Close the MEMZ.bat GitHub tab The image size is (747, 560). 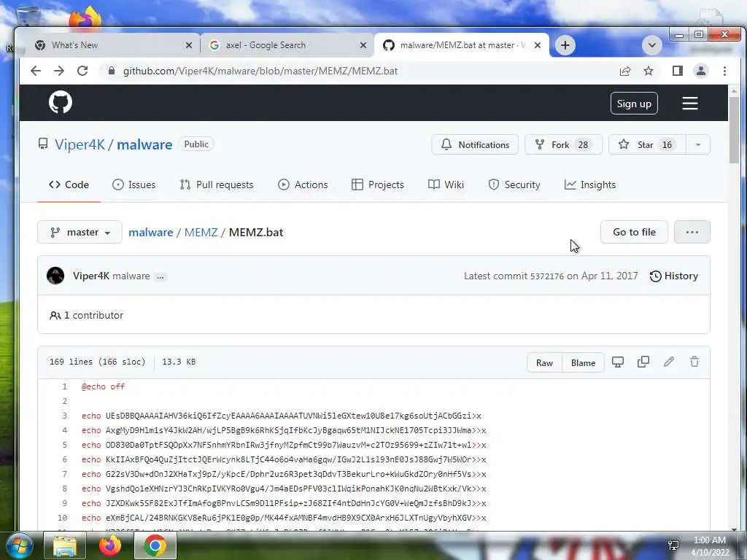coord(538,45)
